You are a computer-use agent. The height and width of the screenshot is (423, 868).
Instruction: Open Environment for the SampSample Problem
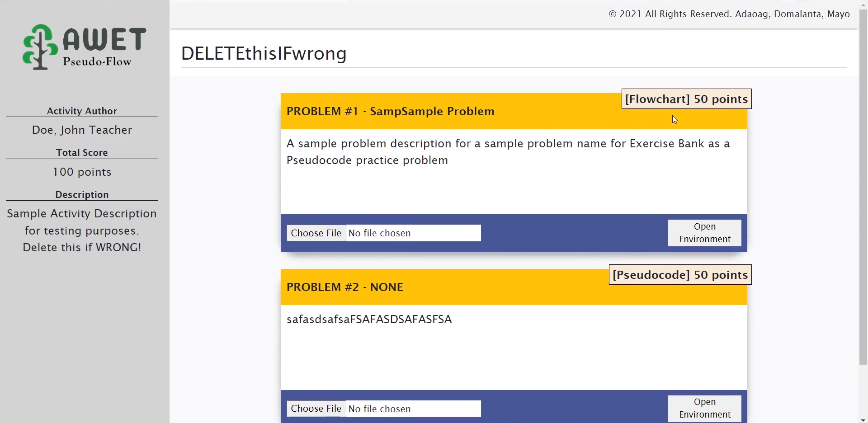[x=704, y=233]
